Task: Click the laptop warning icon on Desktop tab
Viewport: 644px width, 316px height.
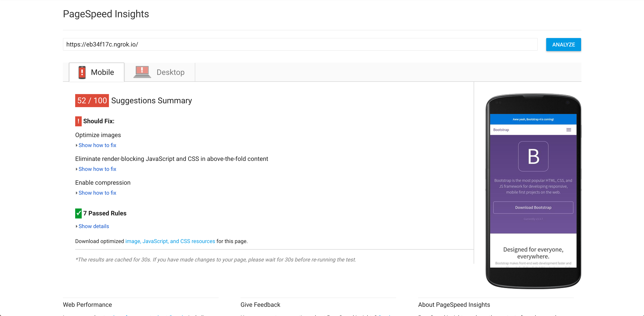Action: pos(142,72)
